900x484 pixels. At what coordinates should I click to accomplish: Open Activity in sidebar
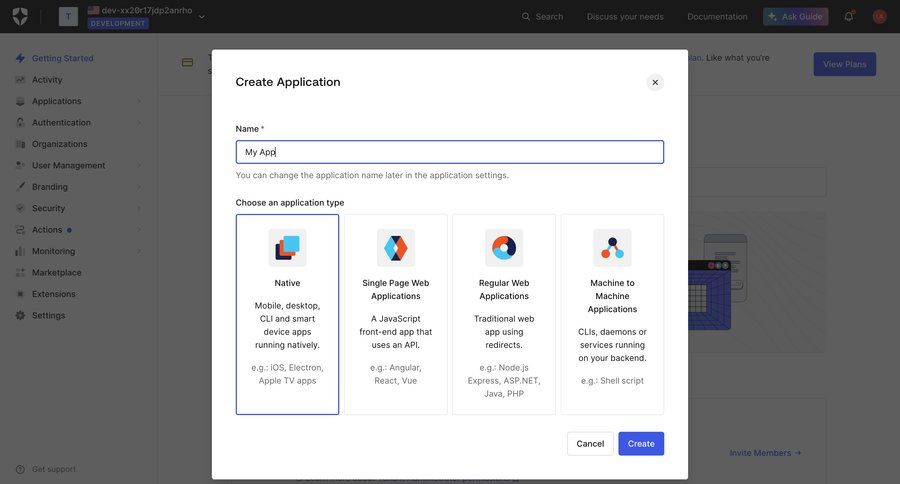coord(47,80)
